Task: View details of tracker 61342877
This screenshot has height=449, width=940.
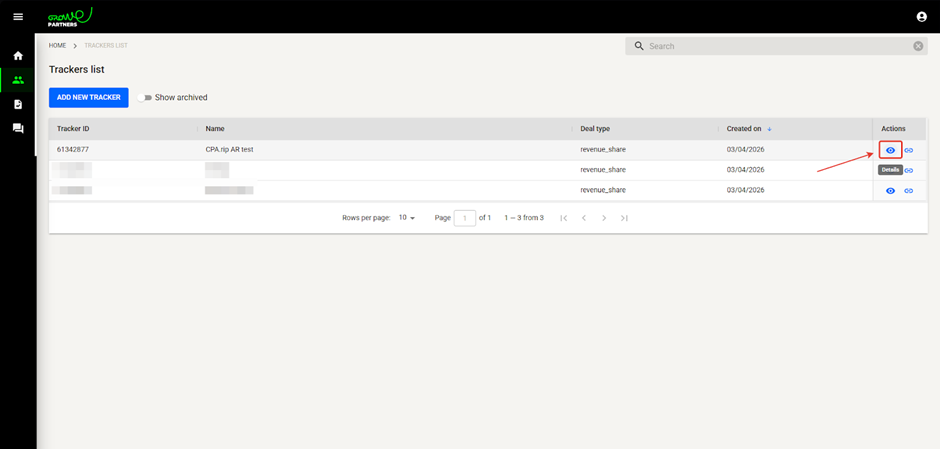Action: [x=890, y=150]
